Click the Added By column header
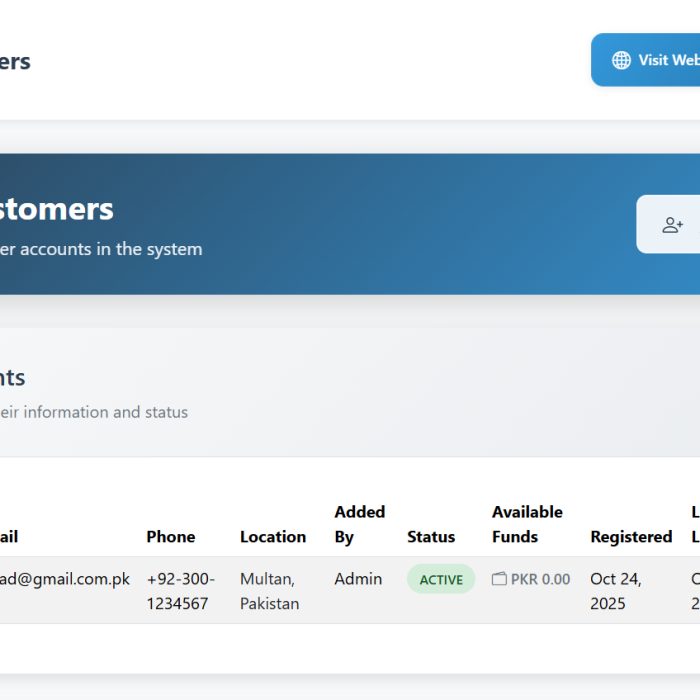The width and height of the screenshot is (700, 700). point(359,524)
